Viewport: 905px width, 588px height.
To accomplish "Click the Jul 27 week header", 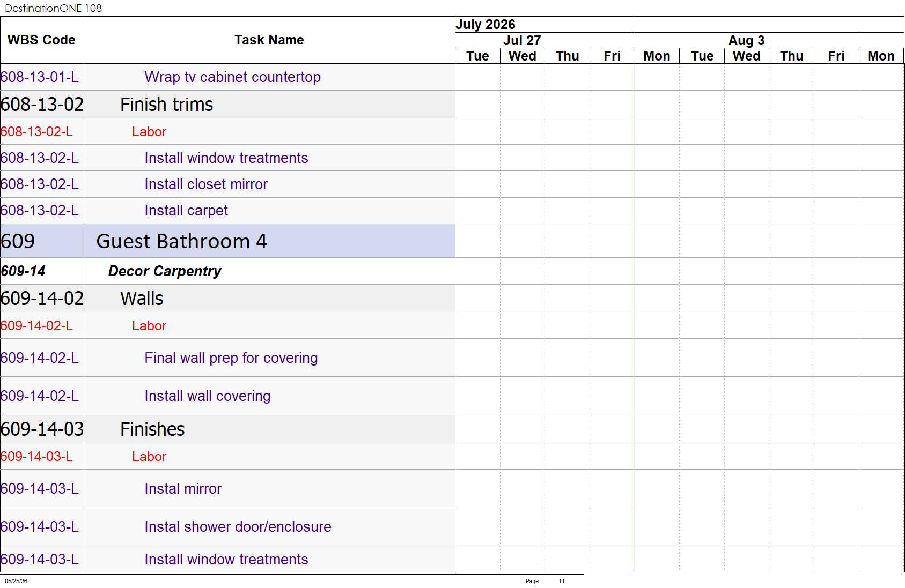I will (522, 41).
